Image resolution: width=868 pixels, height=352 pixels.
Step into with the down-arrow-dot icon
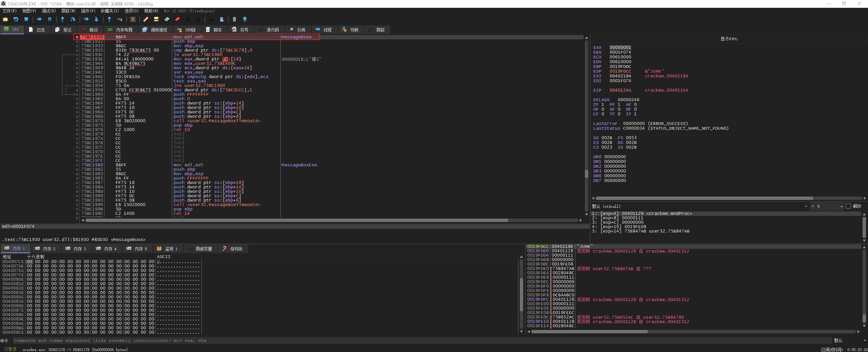tap(62, 19)
